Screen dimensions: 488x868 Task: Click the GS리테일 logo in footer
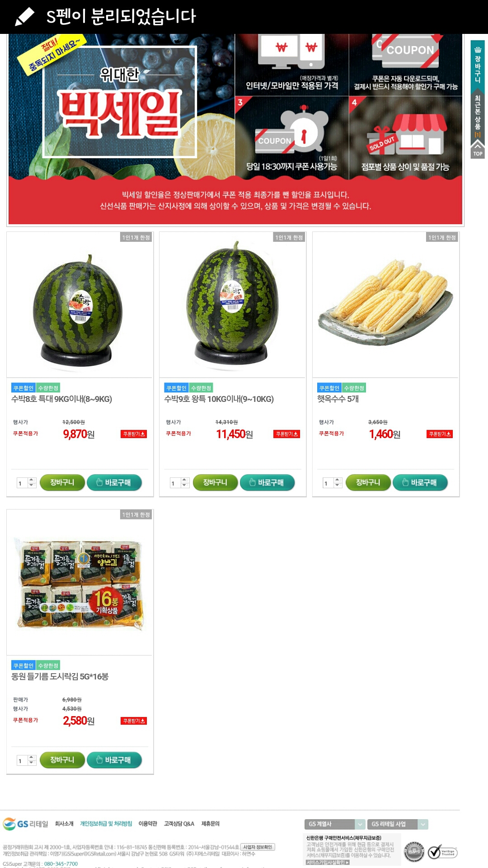click(x=25, y=824)
